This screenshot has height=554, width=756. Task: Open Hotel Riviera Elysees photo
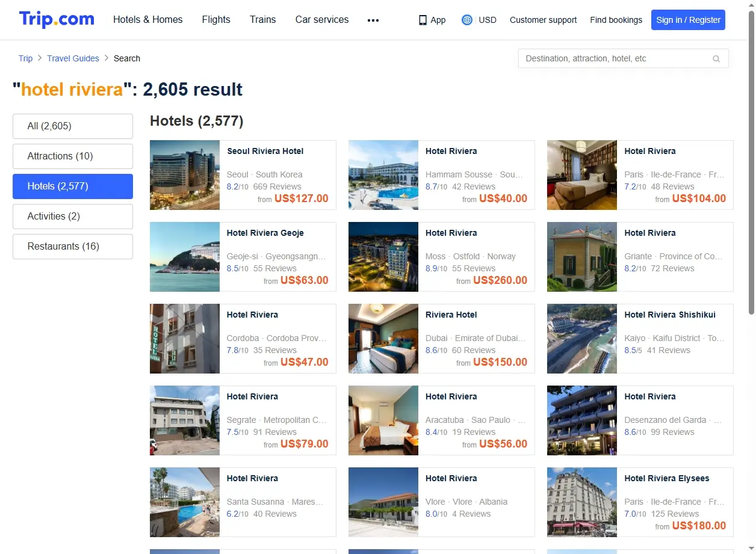click(x=582, y=502)
